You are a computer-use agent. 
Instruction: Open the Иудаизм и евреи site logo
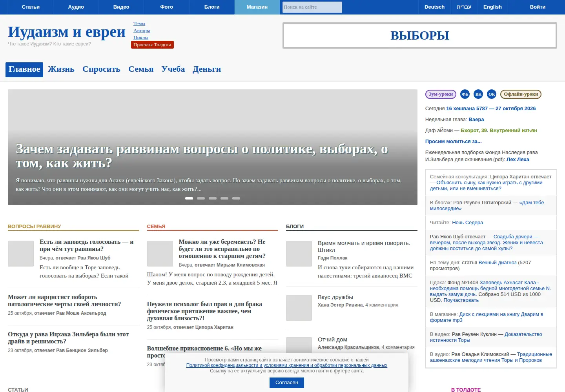click(x=67, y=32)
